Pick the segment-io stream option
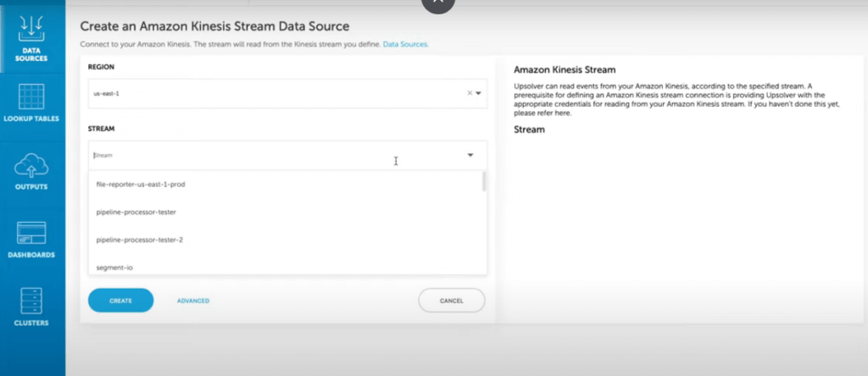This screenshot has width=868, height=376. coord(287,267)
